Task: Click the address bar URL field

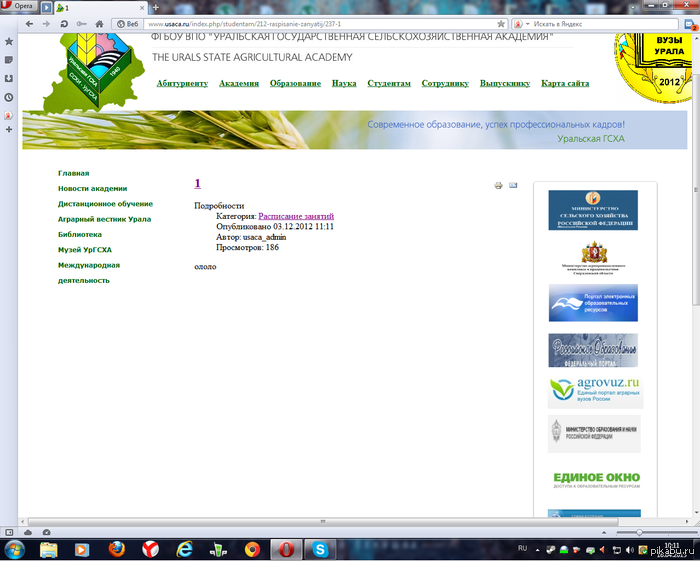Action: click(x=320, y=22)
